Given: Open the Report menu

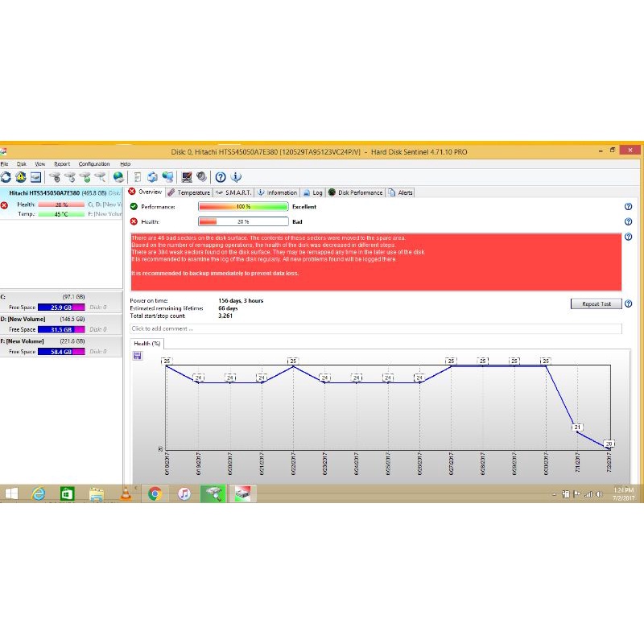Looking at the screenshot, I should (x=62, y=163).
